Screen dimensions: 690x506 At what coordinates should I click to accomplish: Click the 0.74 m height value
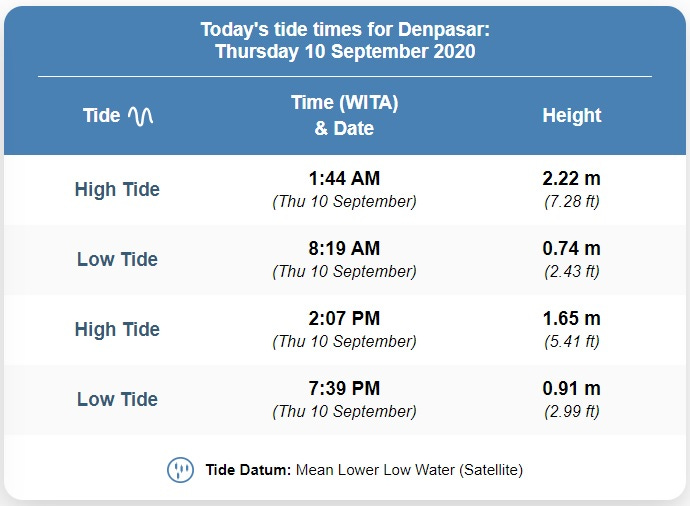click(x=572, y=248)
